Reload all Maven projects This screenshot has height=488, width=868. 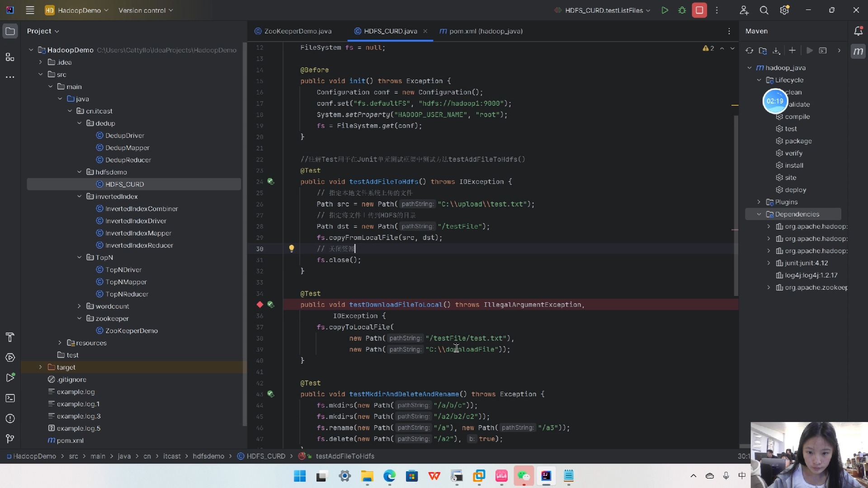(x=749, y=51)
